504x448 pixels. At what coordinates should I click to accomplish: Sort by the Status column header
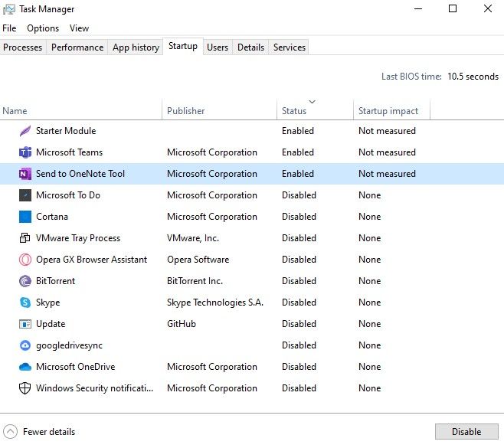point(294,111)
